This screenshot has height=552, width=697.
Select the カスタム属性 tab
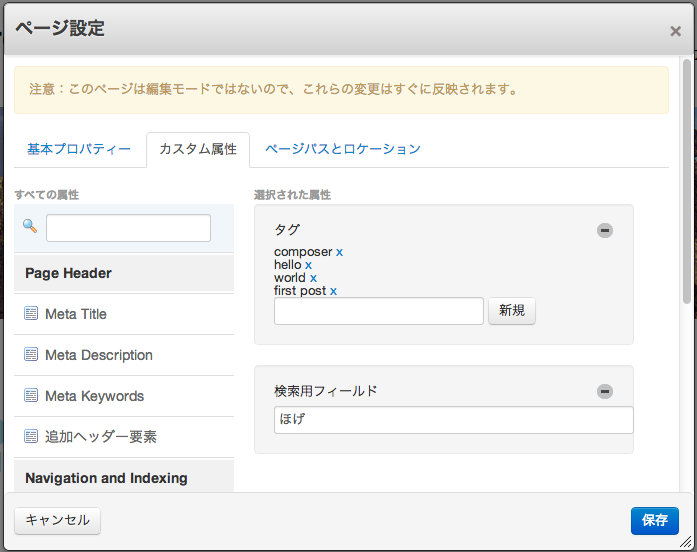click(198, 149)
